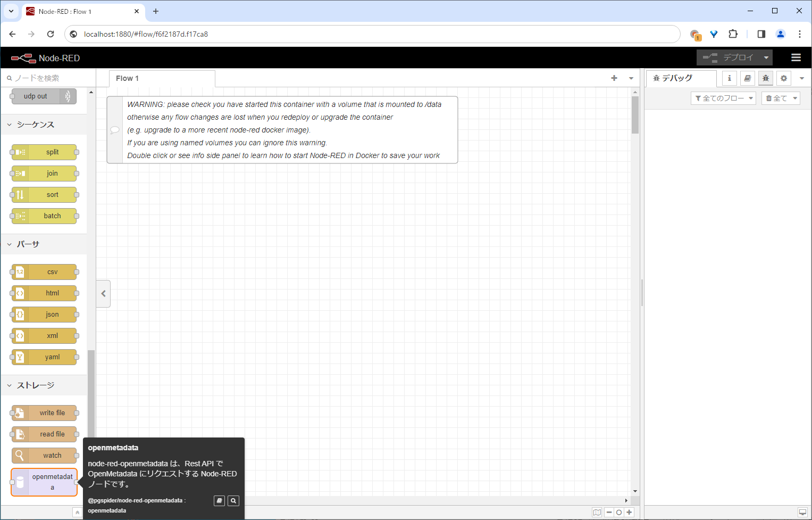Select the write file node
This screenshot has width=812, height=520.
[44, 413]
